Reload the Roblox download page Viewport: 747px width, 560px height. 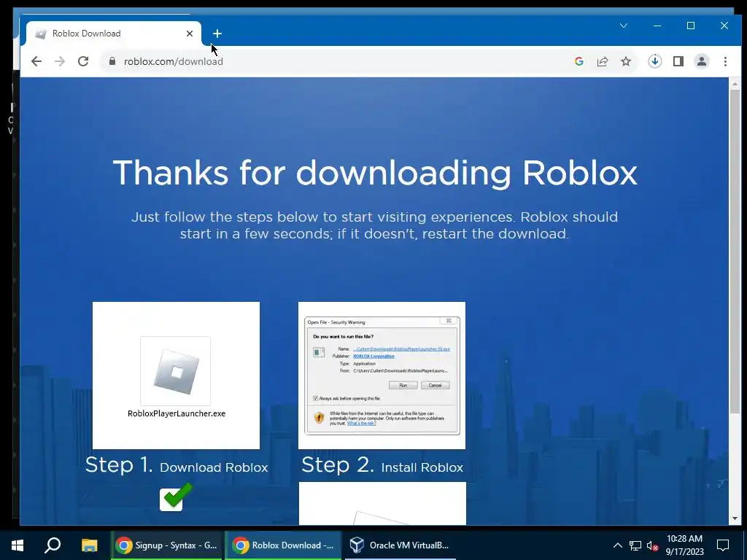83,61
